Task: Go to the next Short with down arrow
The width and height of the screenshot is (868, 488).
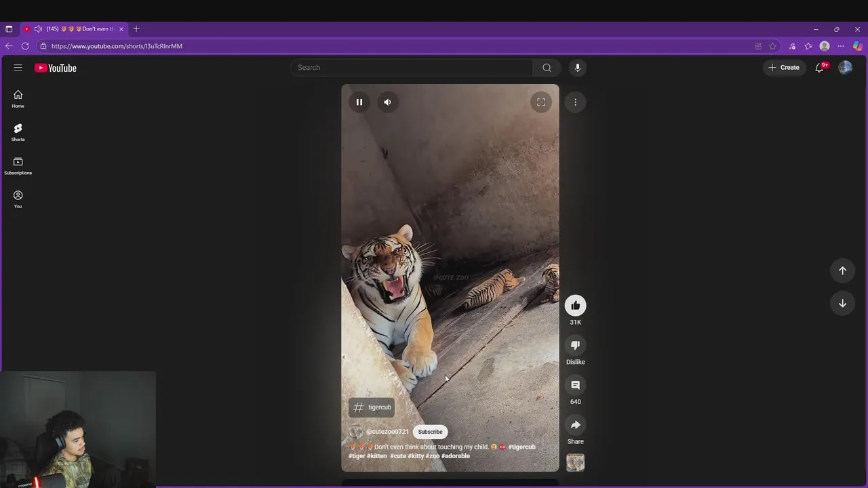Action: click(842, 304)
